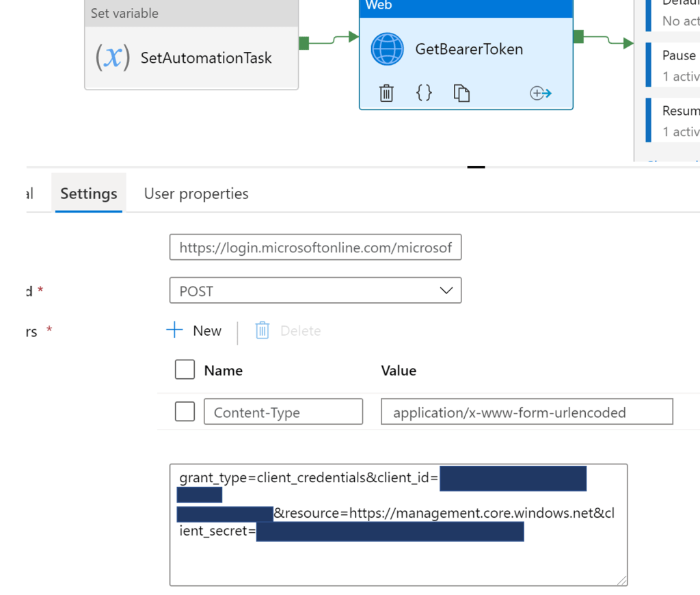Image resolution: width=700 pixels, height=595 pixels.
Task: Clone the GetBearerToken activity with copy icon
Action: [x=461, y=93]
